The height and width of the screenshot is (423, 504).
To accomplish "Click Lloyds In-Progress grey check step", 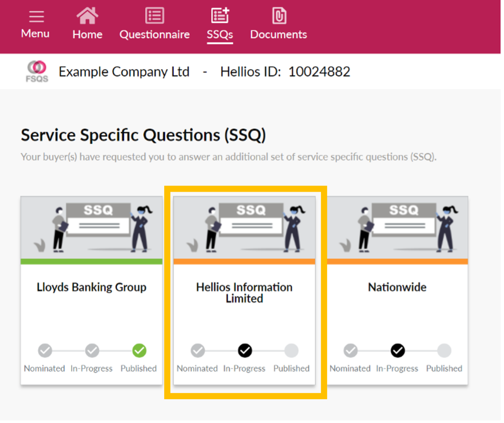I will (x=92, y=350).
